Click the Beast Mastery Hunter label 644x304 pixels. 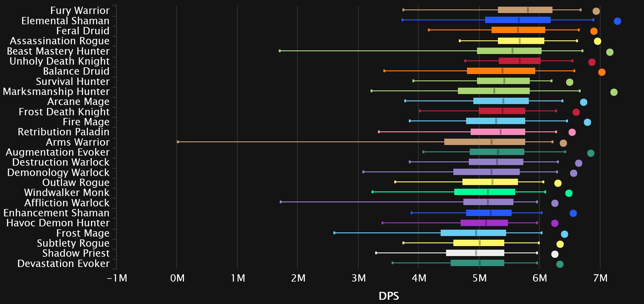(58, 51)
